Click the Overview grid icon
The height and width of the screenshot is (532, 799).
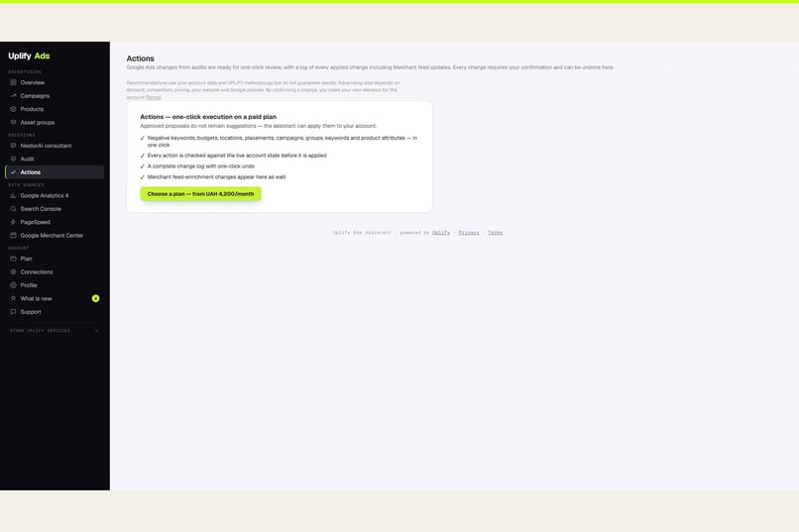click(13, 82)
